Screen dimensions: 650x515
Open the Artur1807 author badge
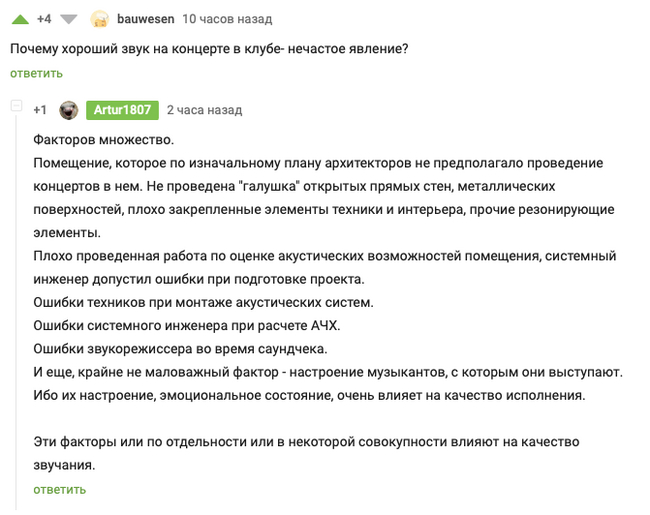pos(122,110)
